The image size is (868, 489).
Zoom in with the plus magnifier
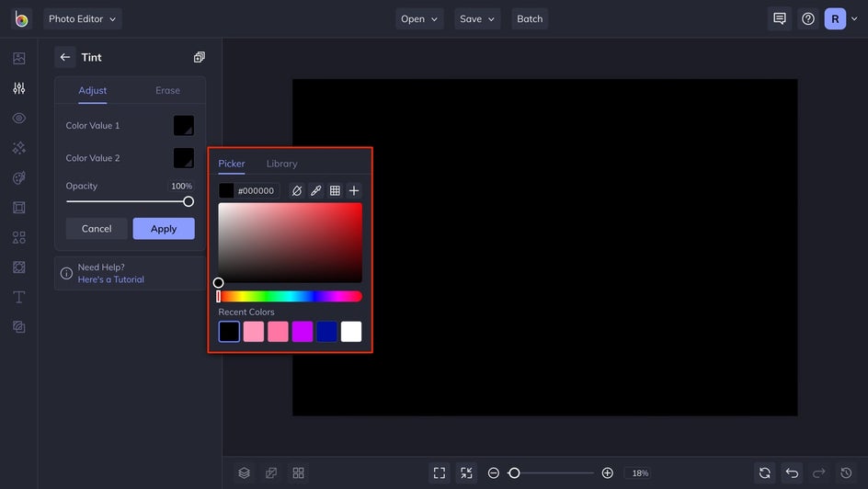coord(607,473)
